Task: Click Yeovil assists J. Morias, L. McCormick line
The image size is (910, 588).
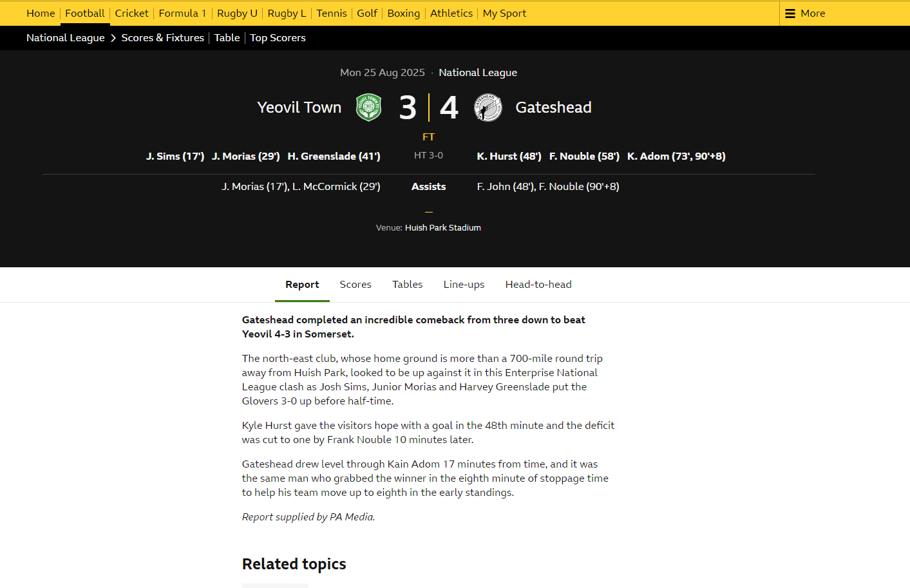Action: [x=301, y=187]
